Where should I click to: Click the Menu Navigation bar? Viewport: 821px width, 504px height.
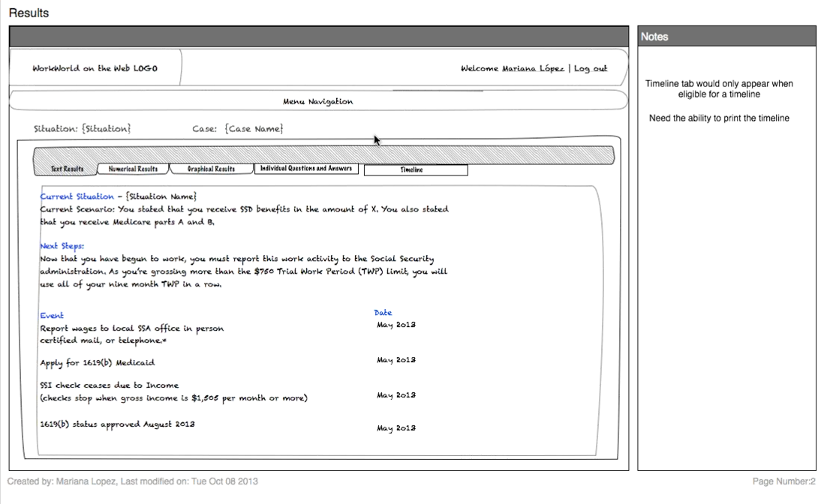(318, 101)
